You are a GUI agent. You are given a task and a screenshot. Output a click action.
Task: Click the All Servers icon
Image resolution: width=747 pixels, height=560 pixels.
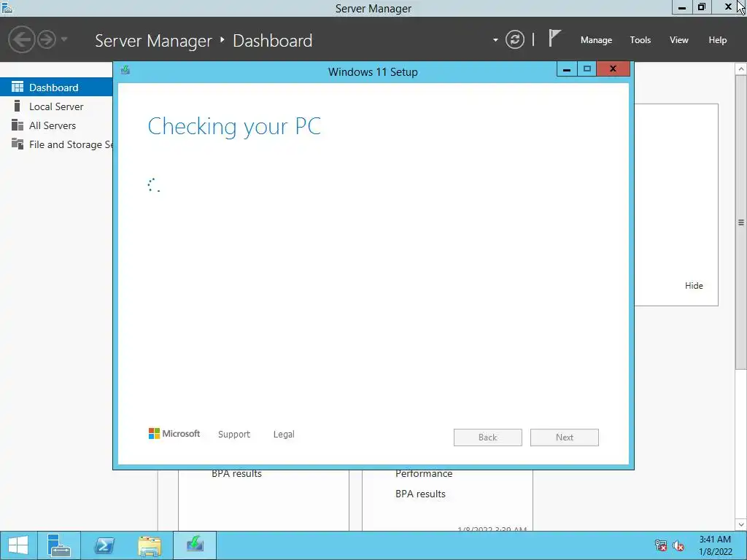pos(18,125)
